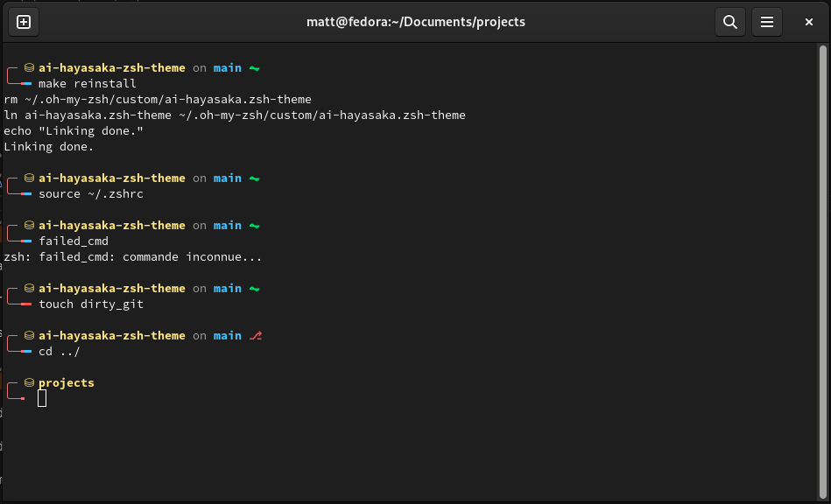Close the terminal window
The image size is (831, 504).
pyautogui.click(x=806, y=22)
